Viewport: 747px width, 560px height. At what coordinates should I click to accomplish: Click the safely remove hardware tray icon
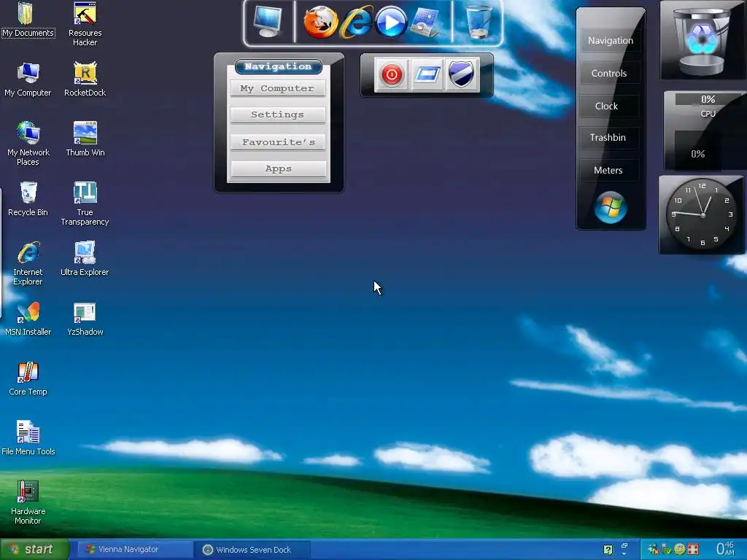(x=667, y=550)
